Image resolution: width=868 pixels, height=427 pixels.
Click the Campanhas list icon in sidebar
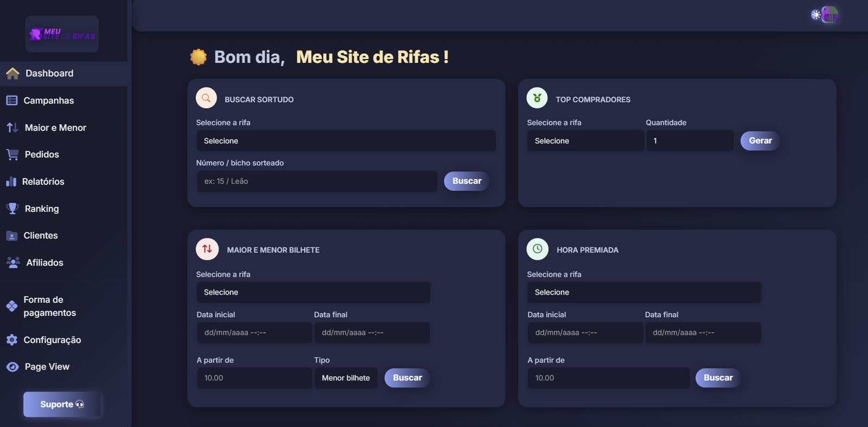(12, 100)
